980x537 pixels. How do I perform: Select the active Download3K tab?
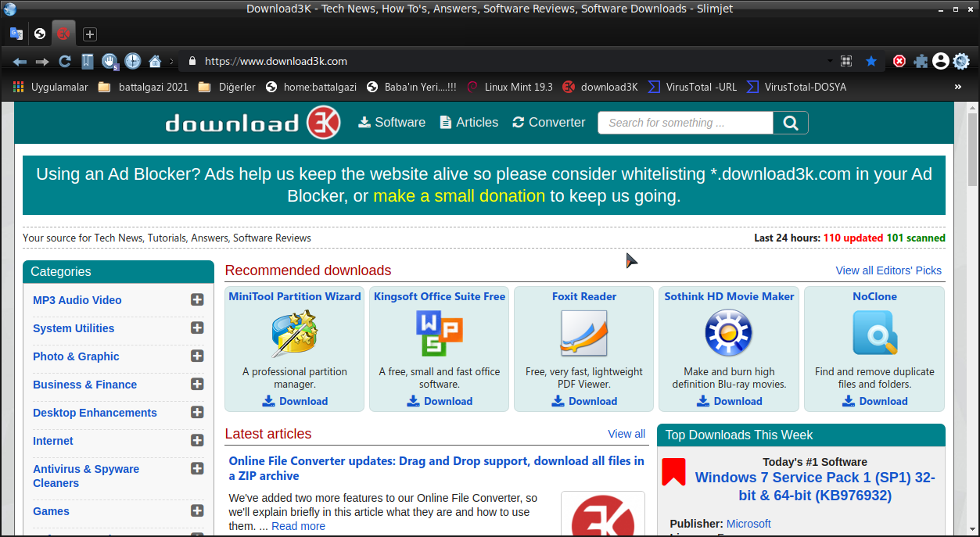[63, 34]
